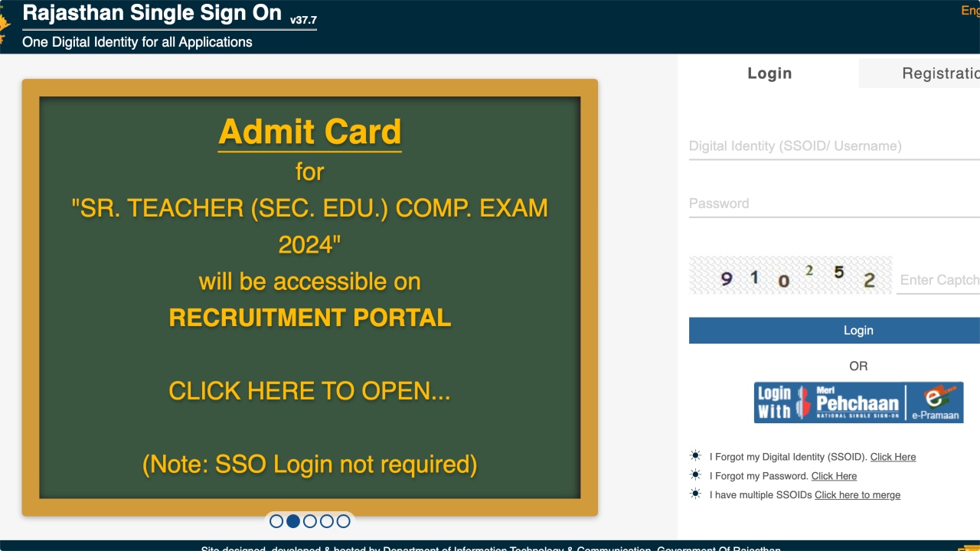This screenshot has height=551, width=980.
Task: Select the first carousel dot
Action: (x=276, y=521)
